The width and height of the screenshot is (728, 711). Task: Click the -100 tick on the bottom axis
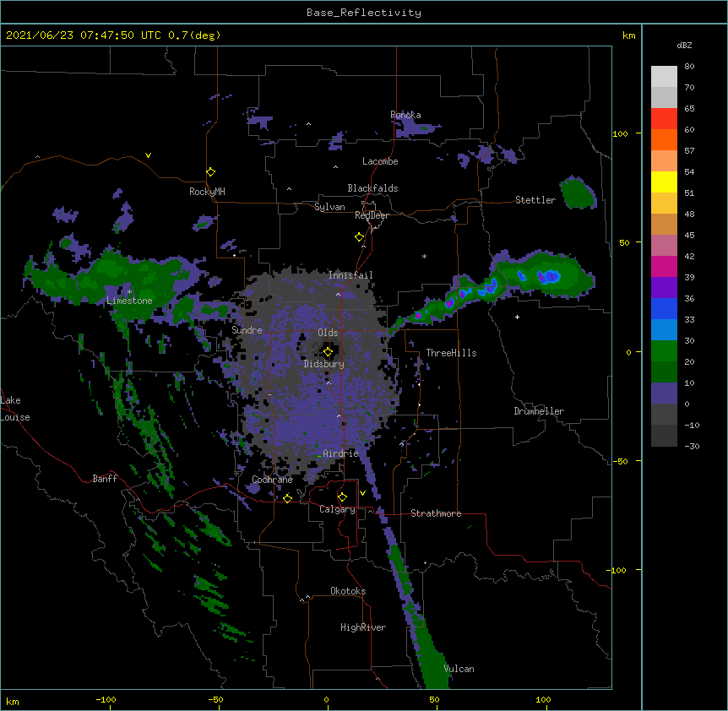[x=106, y=699]
